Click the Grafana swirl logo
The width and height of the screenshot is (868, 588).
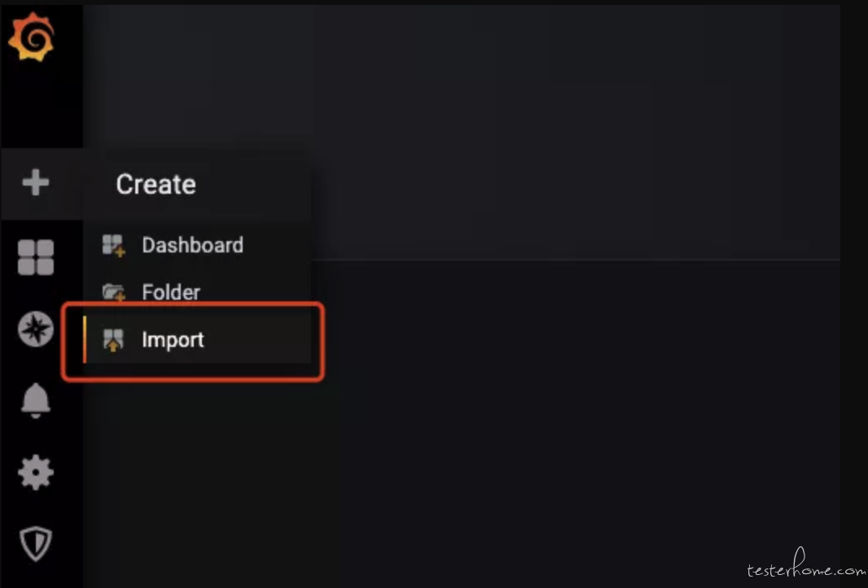32,37
